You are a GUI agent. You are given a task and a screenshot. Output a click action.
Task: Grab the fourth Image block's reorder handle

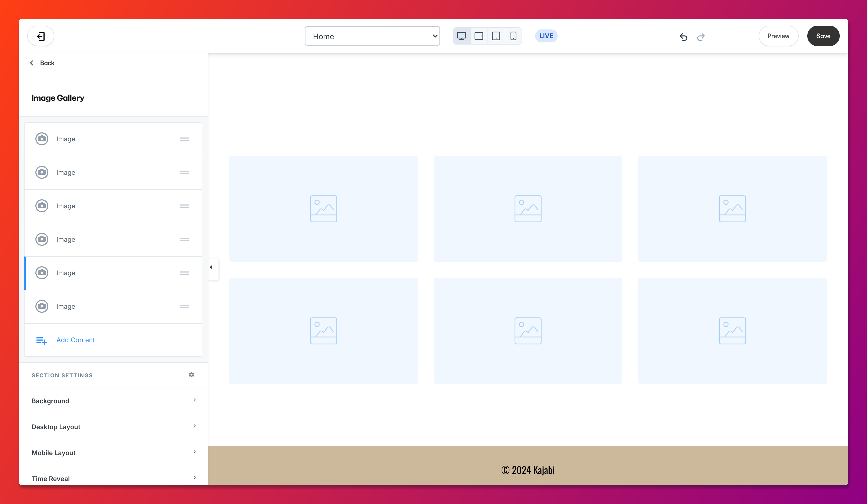[184, 239]
